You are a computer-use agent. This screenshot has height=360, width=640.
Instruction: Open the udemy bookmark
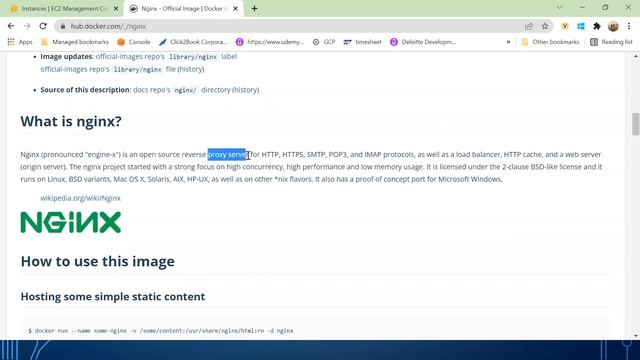(270, 42)
